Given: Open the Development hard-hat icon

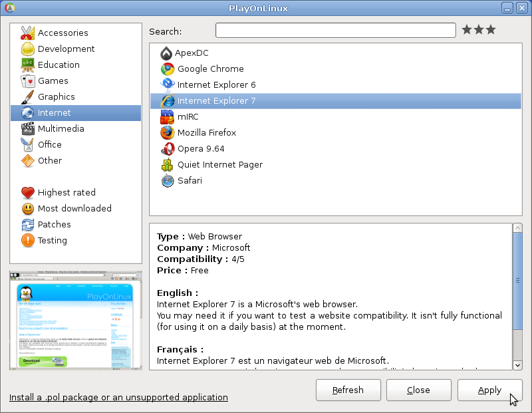Looking at the screenshot, I should [27, 49].
